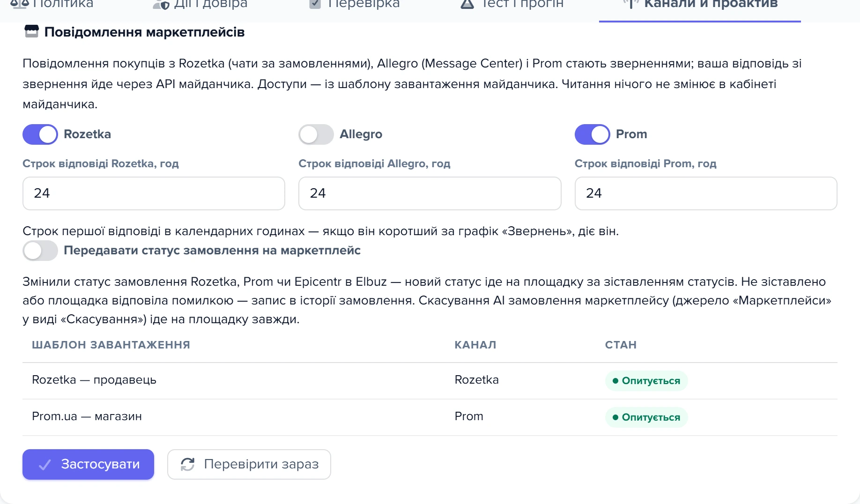Click the КАНАЛ column header
Screen dimensions: 860x504
point(475,345)
